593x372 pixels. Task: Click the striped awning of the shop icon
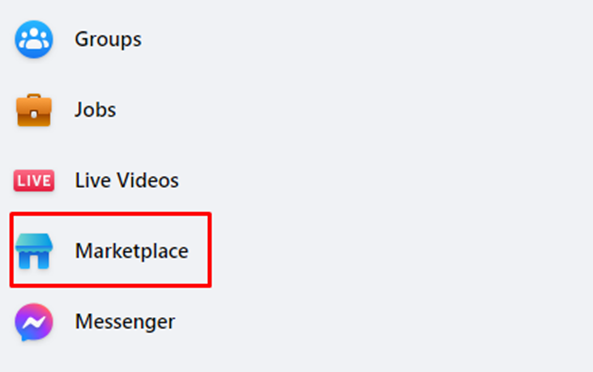(34, 243)
